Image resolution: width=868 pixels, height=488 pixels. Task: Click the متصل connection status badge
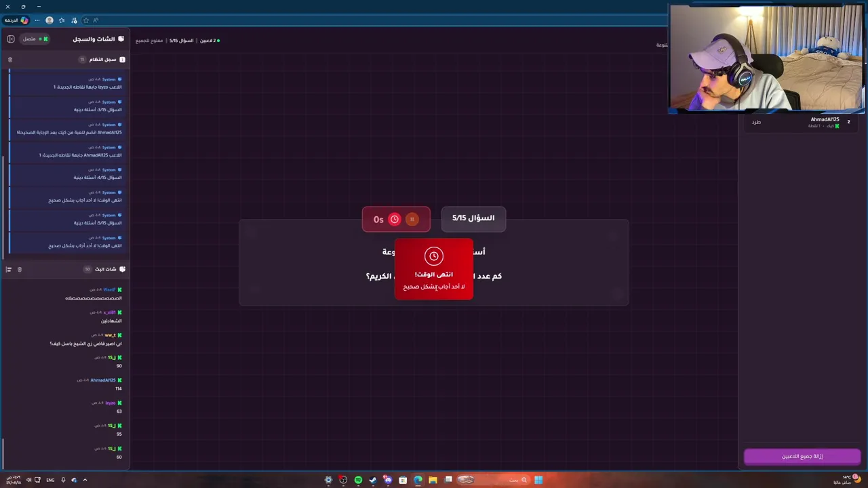(35, 39)
